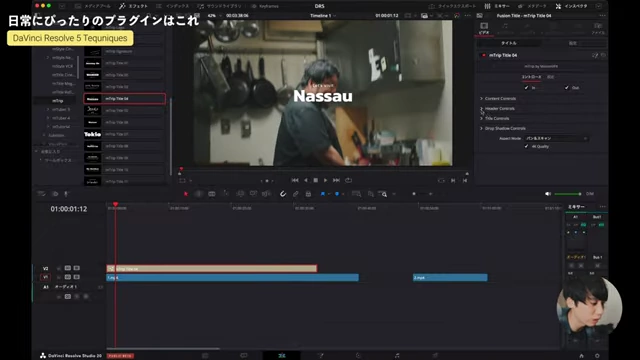This screenshot has width=640, height=360.
Task: Toggle the mTrip Title 04 enable dot
Action: tap(484, 55)
